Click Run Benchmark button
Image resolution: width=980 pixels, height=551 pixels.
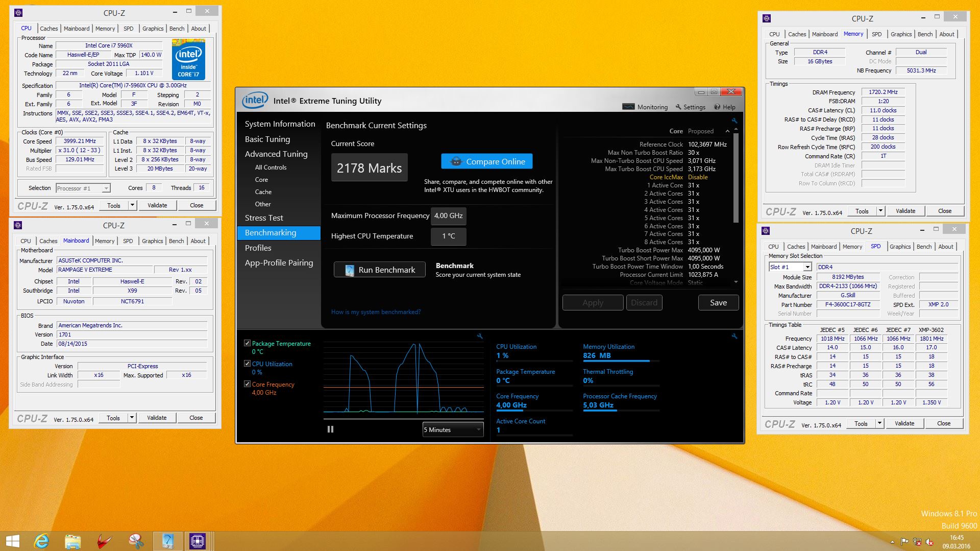[380, 270]
